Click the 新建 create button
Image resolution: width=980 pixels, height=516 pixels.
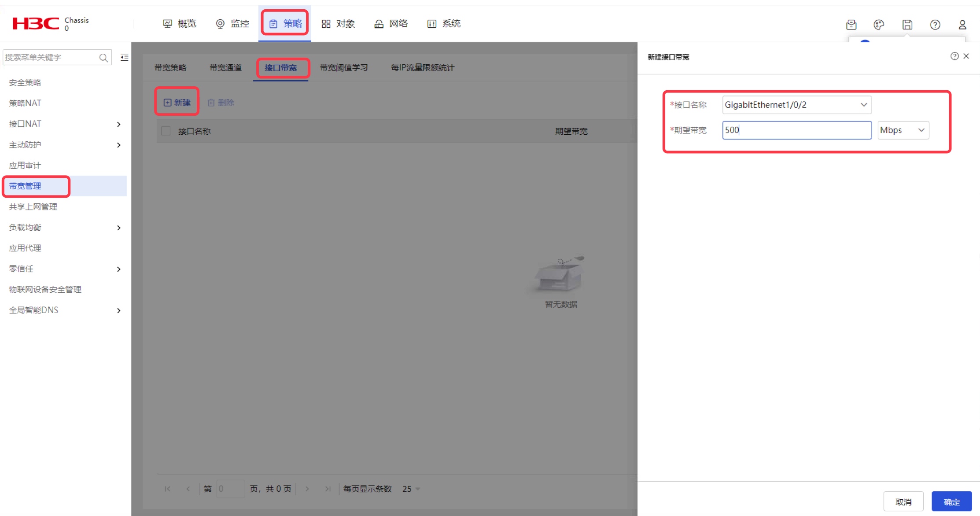tap(177, 103)
